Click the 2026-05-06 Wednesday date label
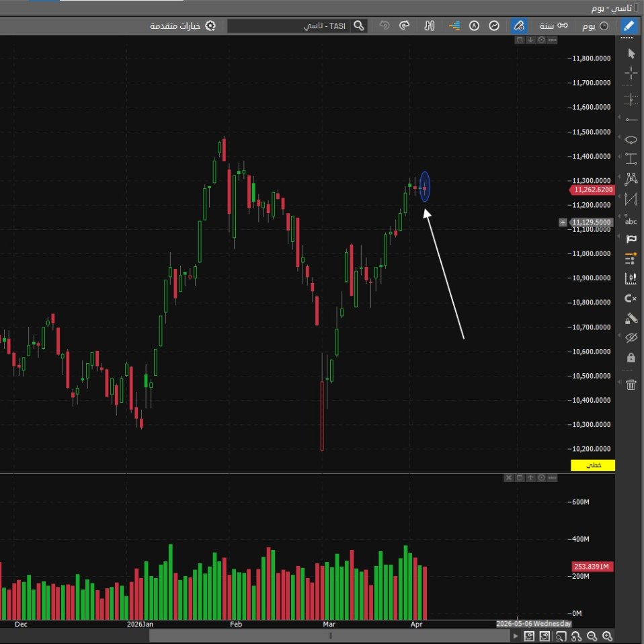The width and height of the screenshot is (644, 644). point(534,623)
